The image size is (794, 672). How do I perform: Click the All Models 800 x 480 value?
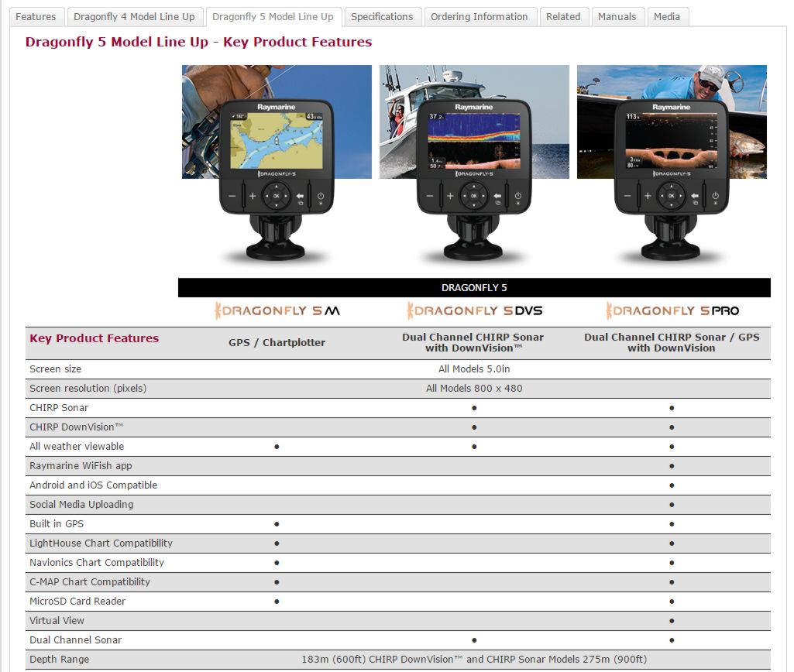click(474, 388)
